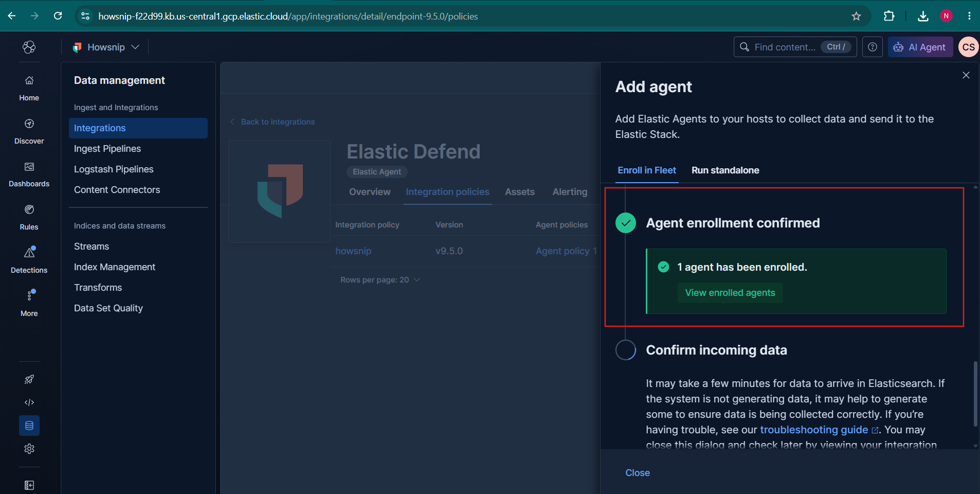Click the v9.5.0 version cell
This screenshot has width=980, height=494.
[449, 251]
